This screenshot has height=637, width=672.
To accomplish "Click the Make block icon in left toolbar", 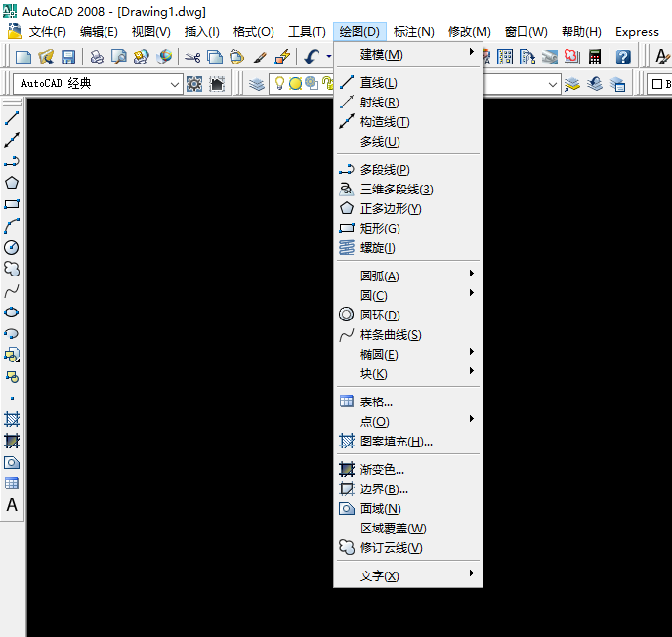I will [12, 377].
